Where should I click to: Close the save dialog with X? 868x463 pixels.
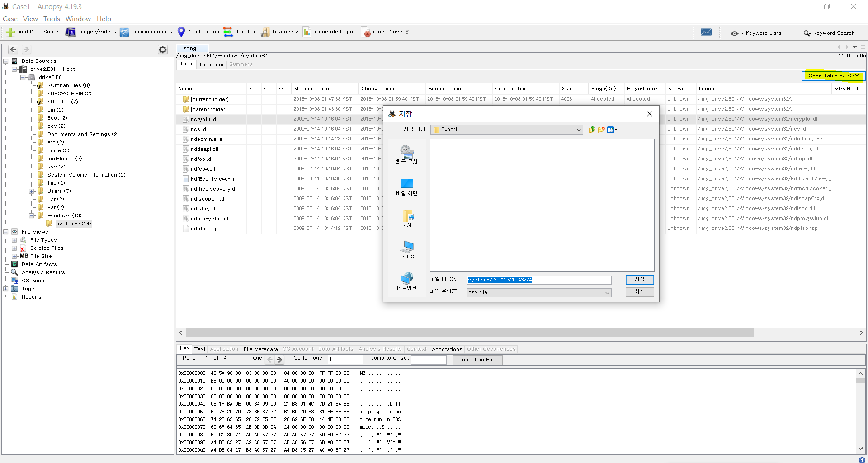[650, 114]
